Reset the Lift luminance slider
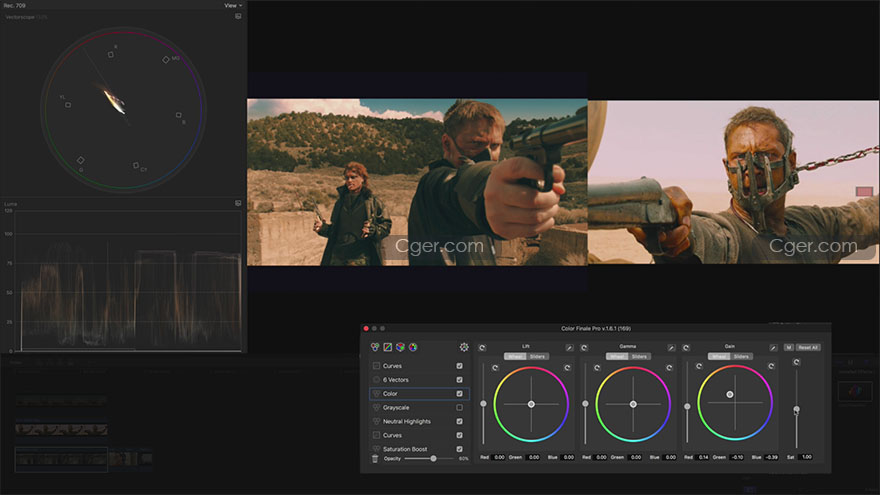 tap(495, 368)
